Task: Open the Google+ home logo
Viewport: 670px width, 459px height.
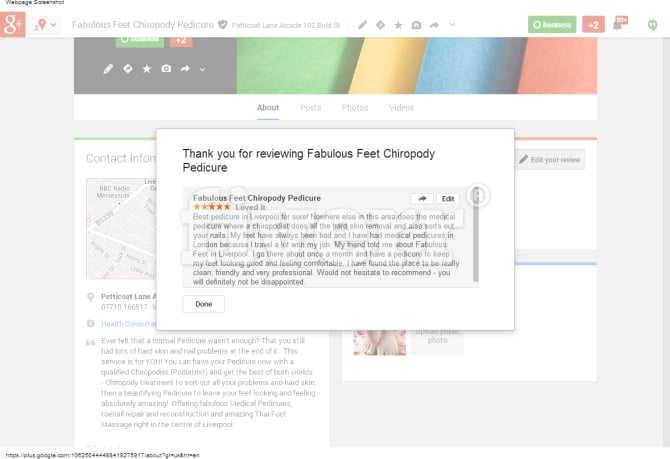Action: coord(13,24)
